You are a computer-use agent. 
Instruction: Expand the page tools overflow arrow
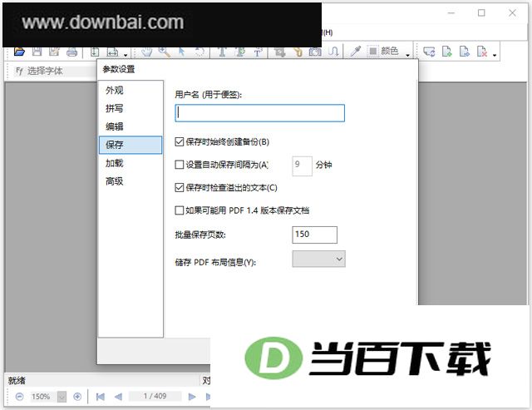point(495,55)
